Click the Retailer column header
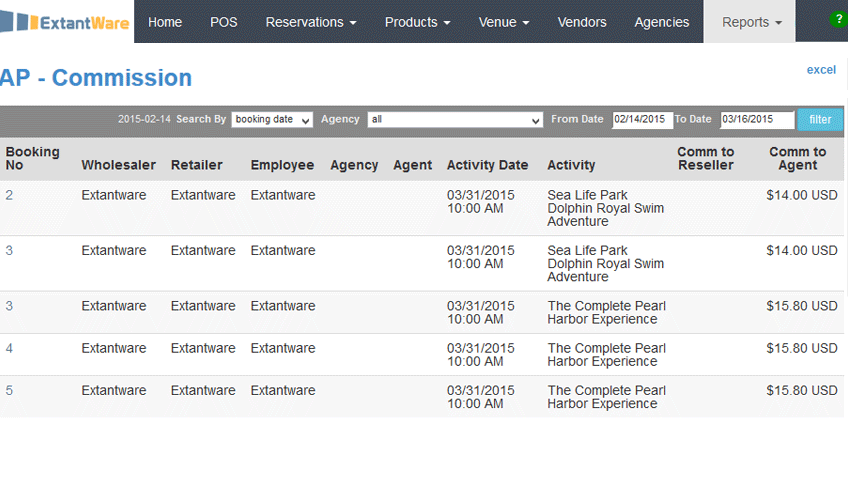This screenshot has height=499, width=848. pos(197,165)
